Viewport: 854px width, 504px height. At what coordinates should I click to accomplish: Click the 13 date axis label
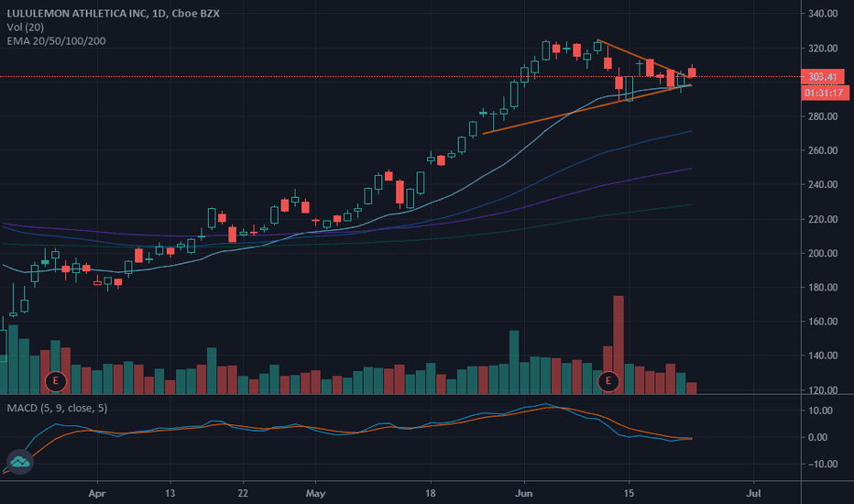(x=170, y=493)
